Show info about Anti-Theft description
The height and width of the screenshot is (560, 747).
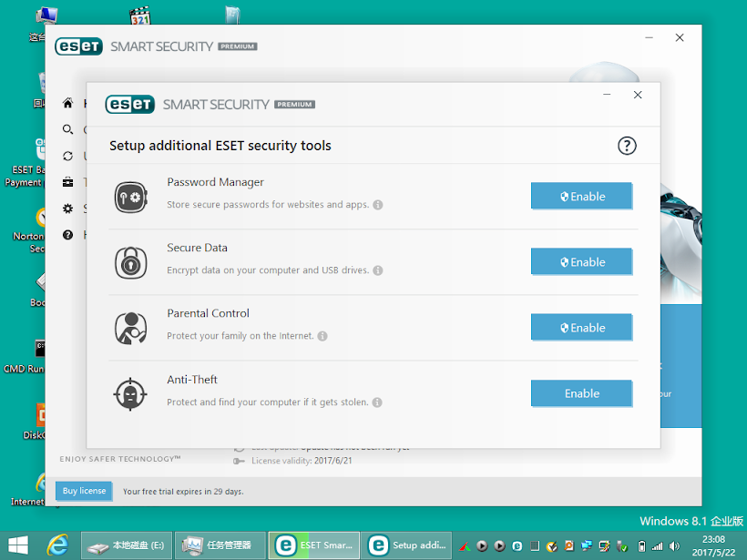[377, 402]
